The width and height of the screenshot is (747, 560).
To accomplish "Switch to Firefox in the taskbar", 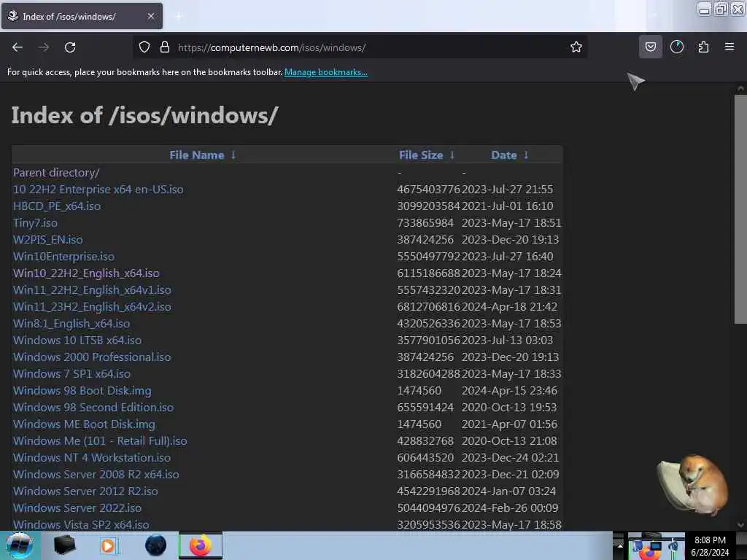I will pos(201,545).
